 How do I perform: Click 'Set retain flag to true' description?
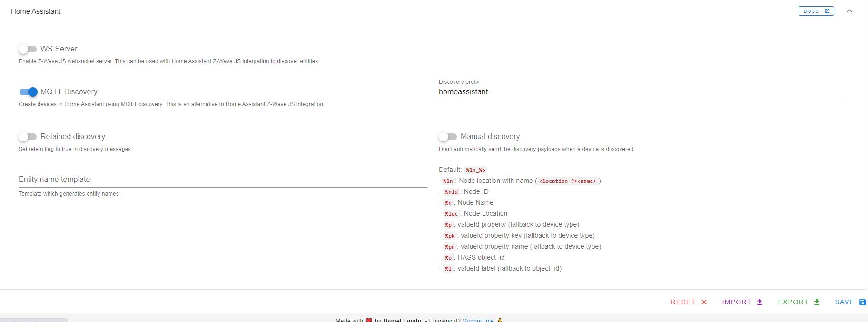tap(75, 149)
